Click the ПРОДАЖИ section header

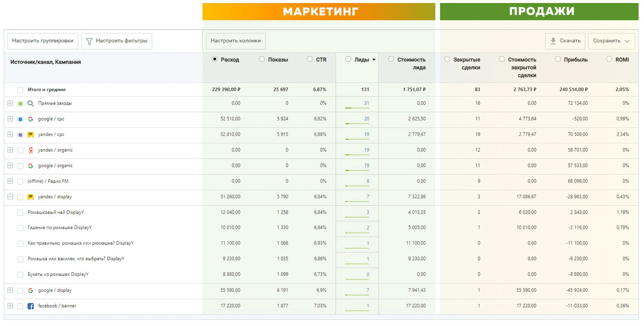tap(539, 11)
